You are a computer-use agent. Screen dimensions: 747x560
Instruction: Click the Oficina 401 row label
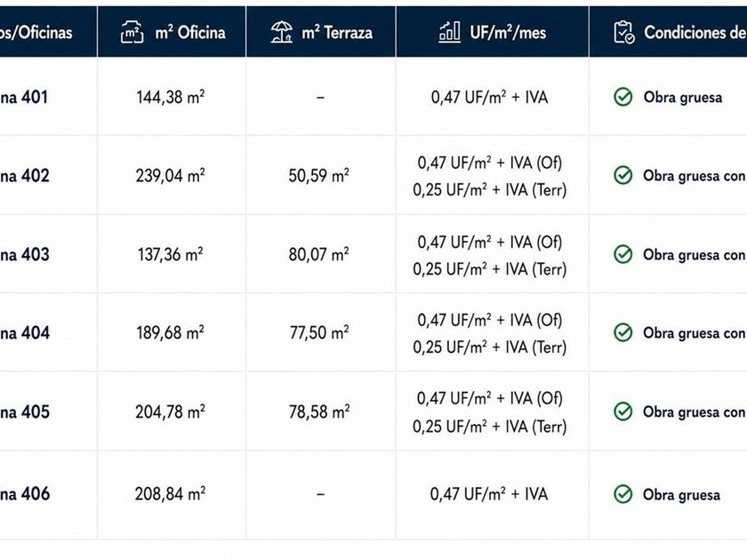click(x=24, y=97)
